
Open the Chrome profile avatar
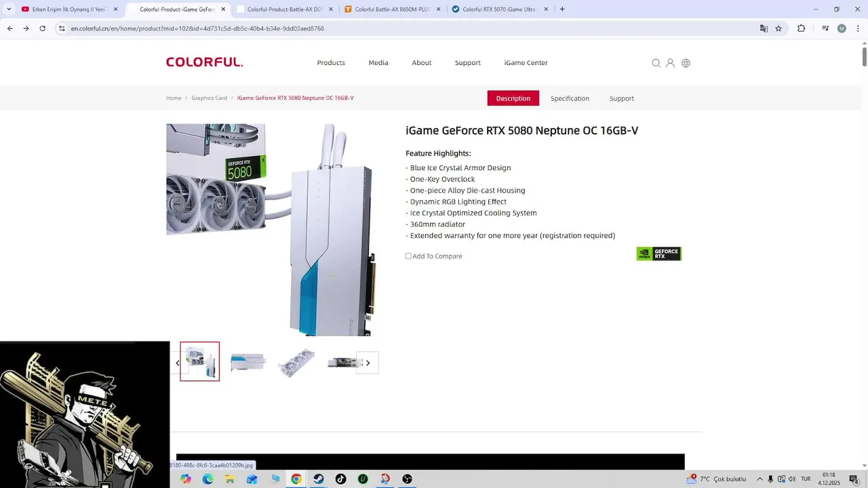pos(842,28)
